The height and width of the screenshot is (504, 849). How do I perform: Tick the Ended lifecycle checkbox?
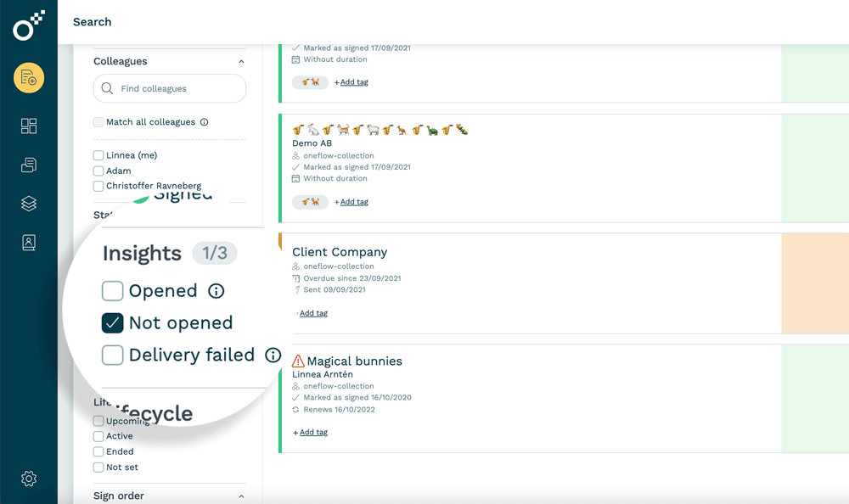[98, 452]
